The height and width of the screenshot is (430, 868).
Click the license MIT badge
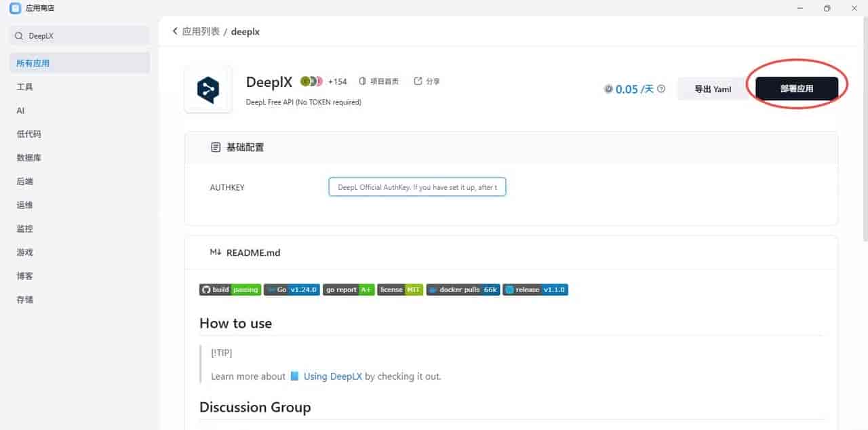coord(400,290)
